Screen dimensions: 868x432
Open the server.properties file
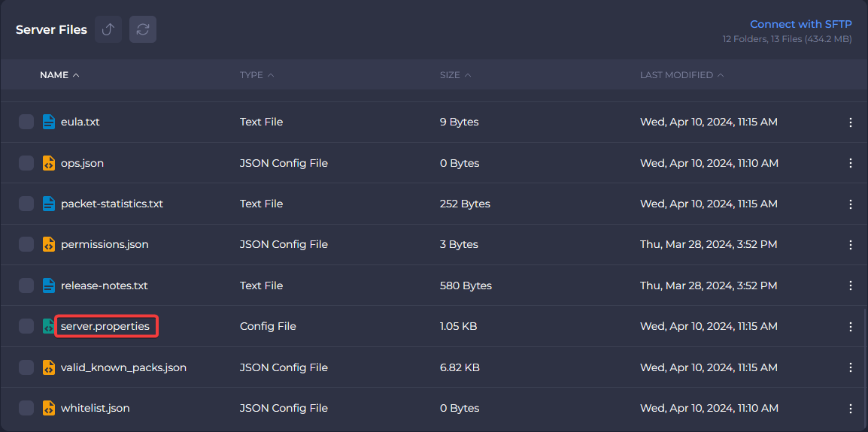[105, 326]
